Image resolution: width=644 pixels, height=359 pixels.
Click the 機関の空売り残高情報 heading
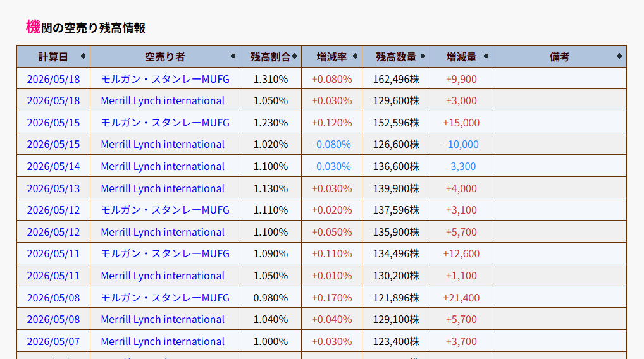(x=85, y=27)
